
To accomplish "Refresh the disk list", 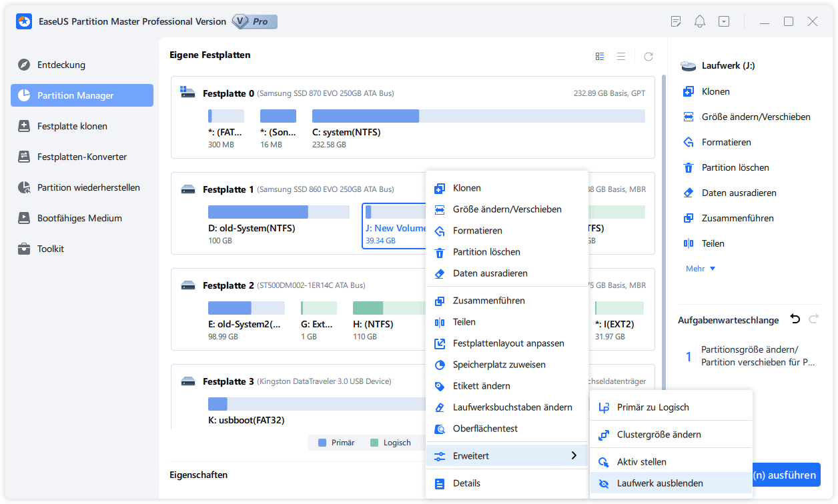I will 648,57.
